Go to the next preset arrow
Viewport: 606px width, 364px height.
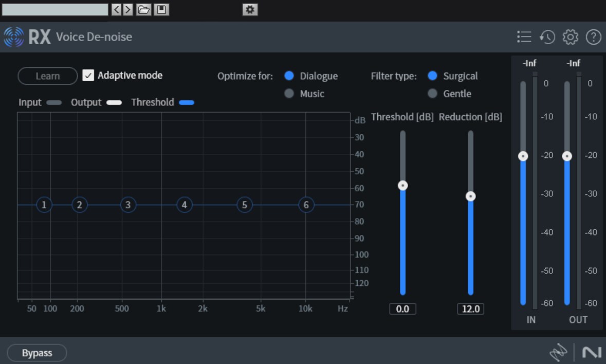coord(127,10)
